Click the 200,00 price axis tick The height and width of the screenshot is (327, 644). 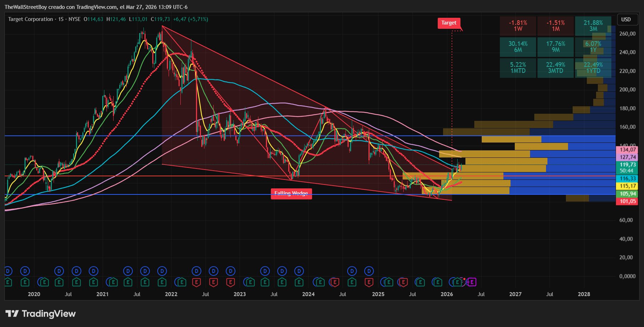click(627, 90)
